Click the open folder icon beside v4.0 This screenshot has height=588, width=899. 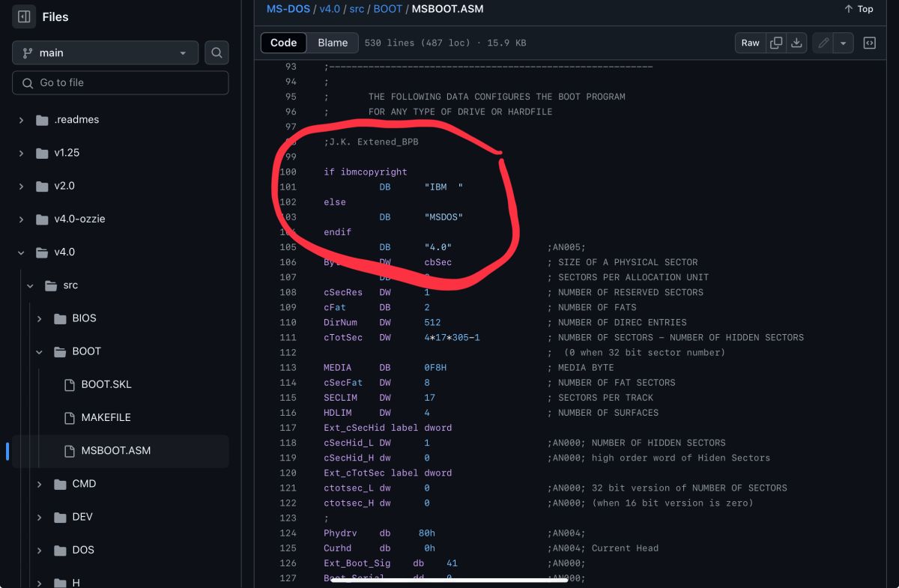click(x=42, y=252)
